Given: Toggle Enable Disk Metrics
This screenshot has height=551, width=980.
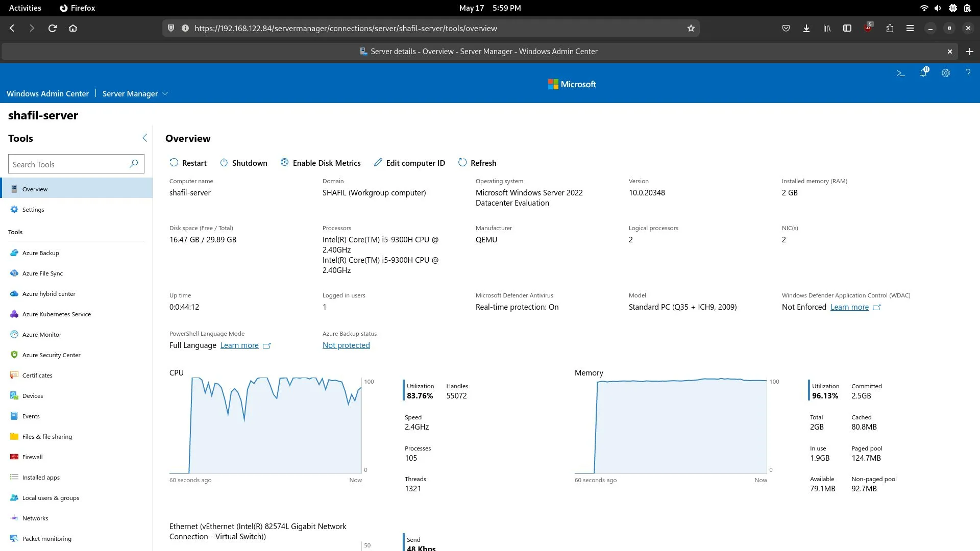Looking at the screenshot, I should tap(321, 163).
